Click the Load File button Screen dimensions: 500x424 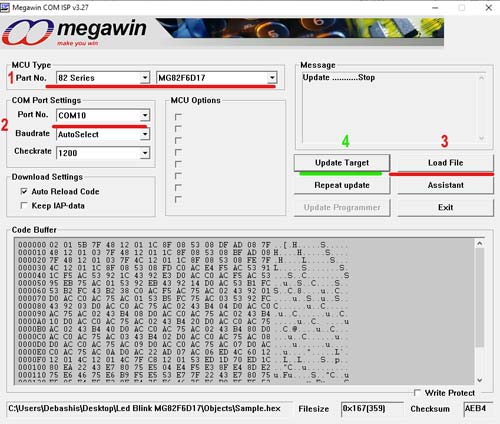445,163
